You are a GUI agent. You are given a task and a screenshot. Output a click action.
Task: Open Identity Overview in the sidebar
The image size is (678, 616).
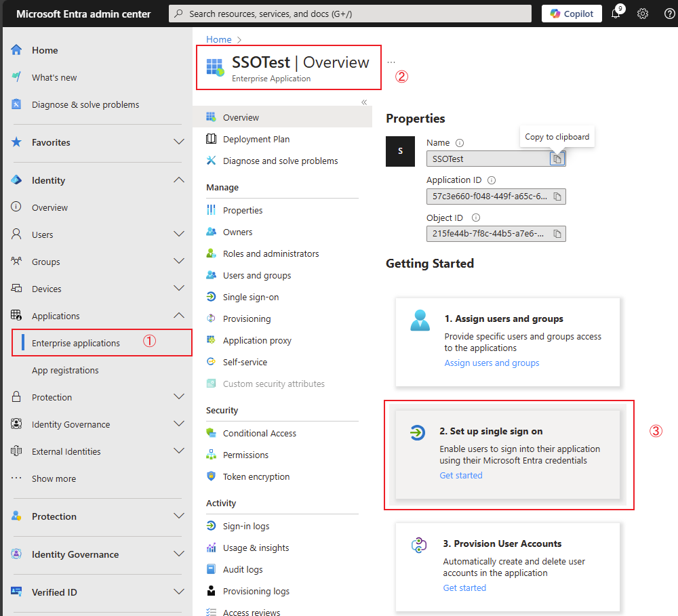point(49,207)
